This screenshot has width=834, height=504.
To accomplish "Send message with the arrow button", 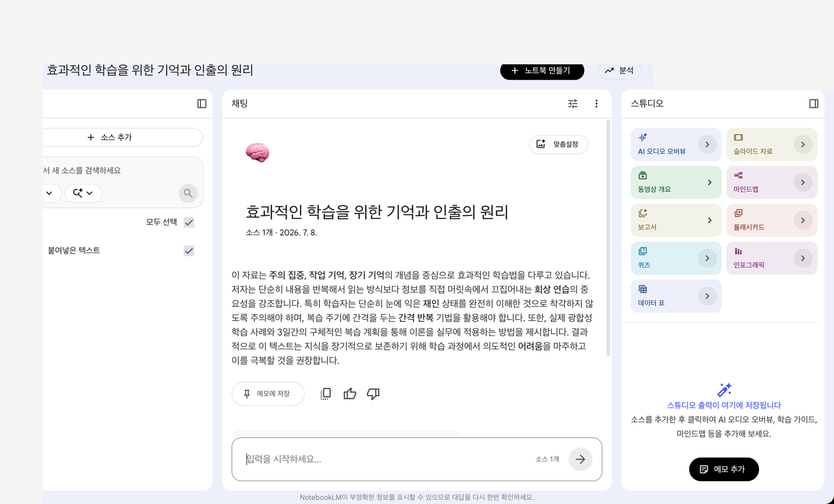I will click(x=580, y=459).
